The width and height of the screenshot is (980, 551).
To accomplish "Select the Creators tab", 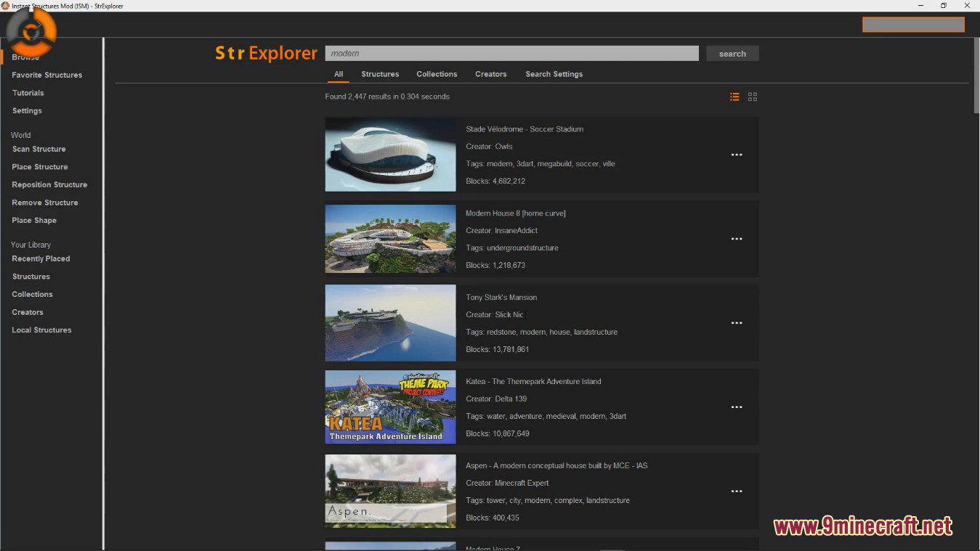I will point(491,74).
